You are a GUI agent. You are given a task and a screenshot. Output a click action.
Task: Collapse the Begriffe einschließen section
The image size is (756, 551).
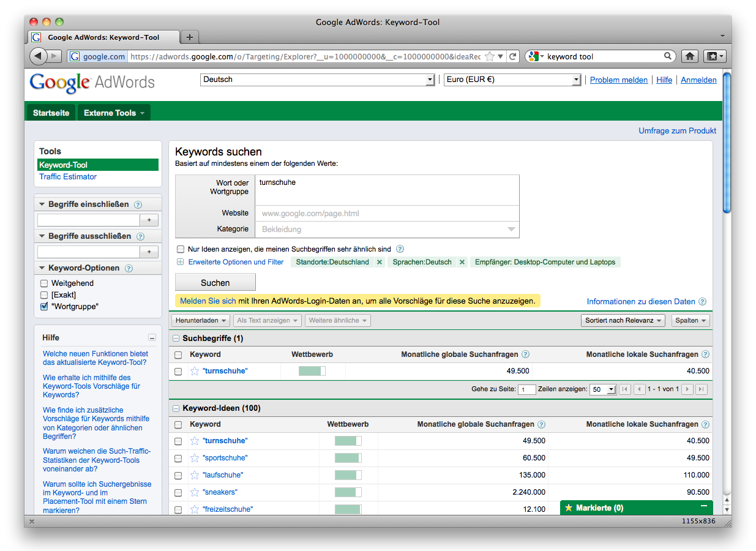pos(42,204)
